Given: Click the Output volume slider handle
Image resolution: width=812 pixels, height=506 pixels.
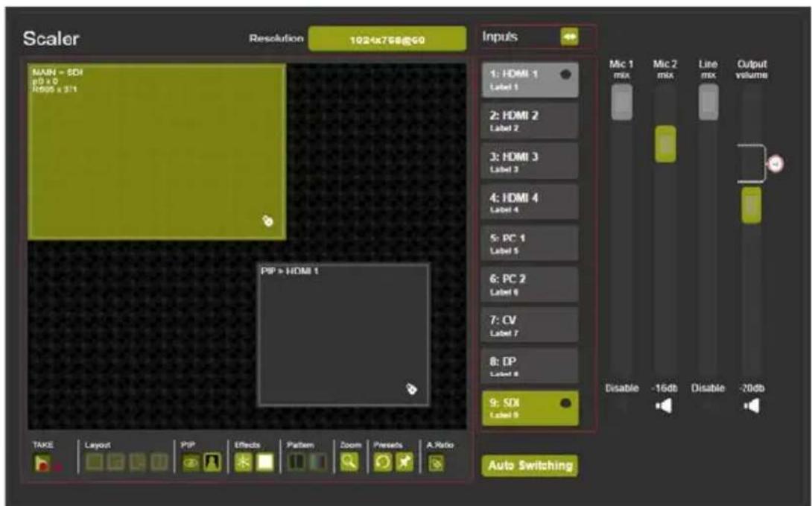Looking at the screenshot, I should pos(752,205).
